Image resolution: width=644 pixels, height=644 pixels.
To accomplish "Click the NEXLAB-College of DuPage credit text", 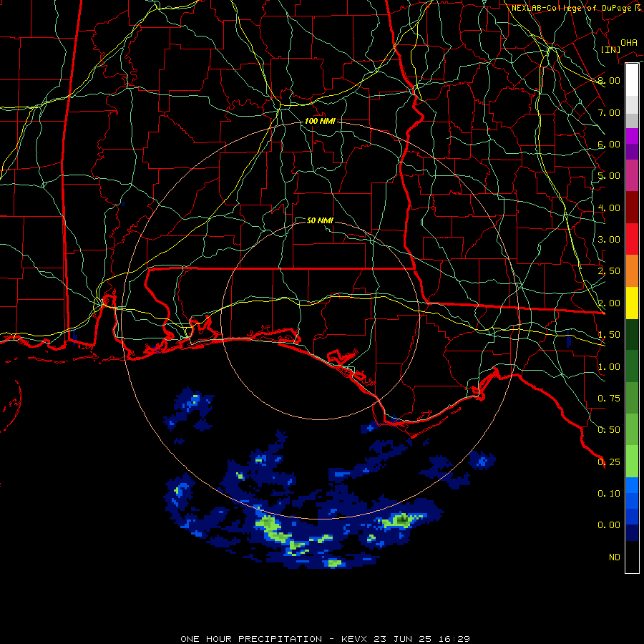I will (x=576, y=8).
